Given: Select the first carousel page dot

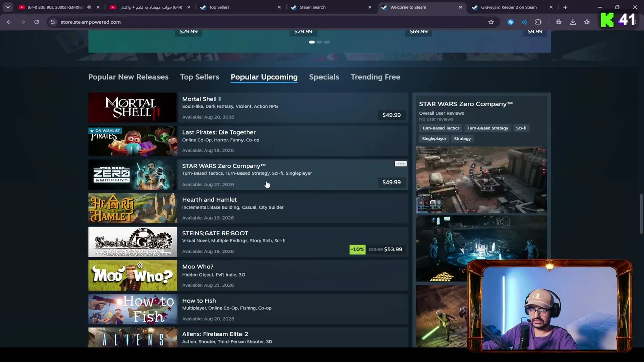Looking at the screenshot, I should 312,42.
